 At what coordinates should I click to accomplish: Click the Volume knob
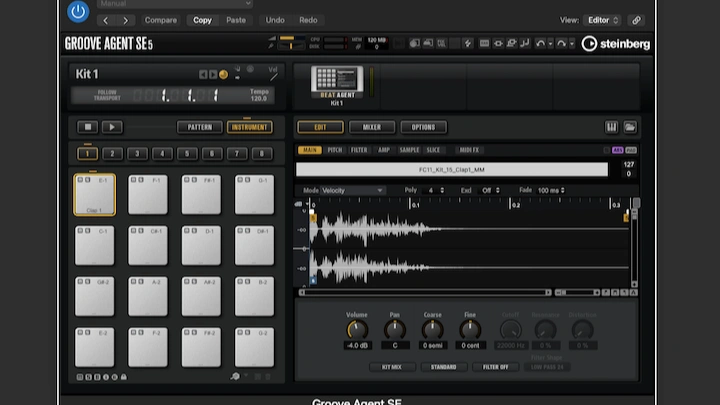357,330
